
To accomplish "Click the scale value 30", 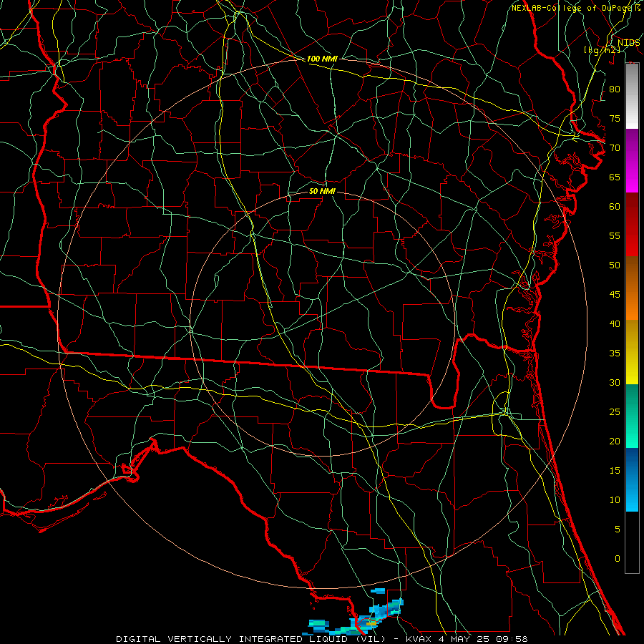I will 615,383.
